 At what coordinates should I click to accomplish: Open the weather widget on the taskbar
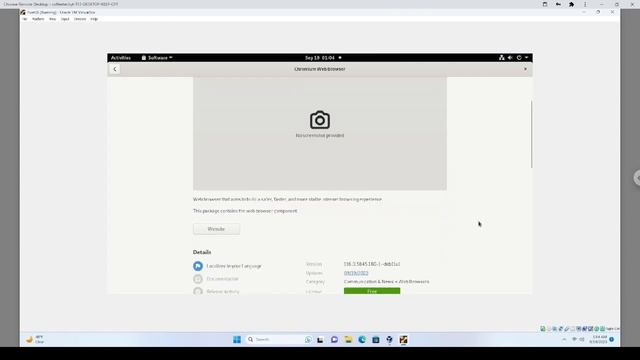(35, 340)
